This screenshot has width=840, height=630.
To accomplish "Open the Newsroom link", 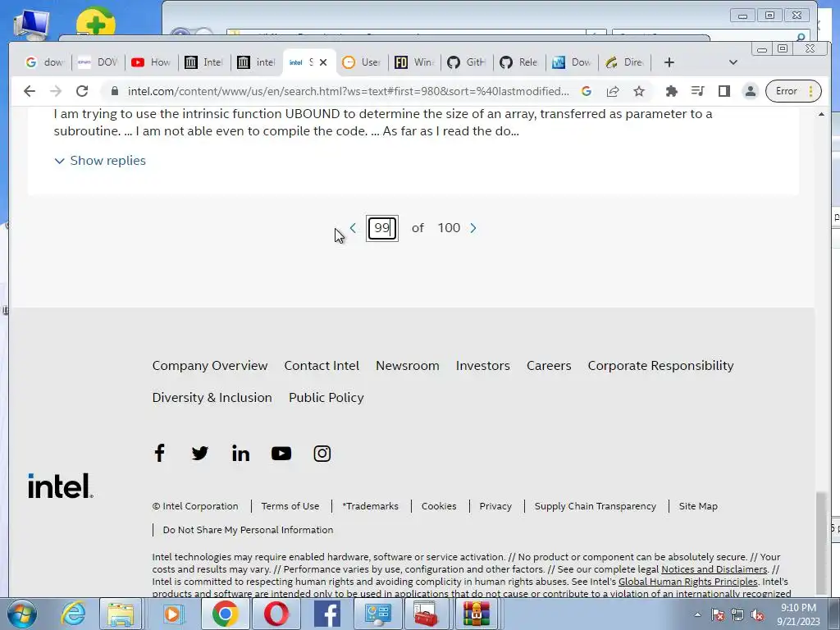I will [408, 366].
